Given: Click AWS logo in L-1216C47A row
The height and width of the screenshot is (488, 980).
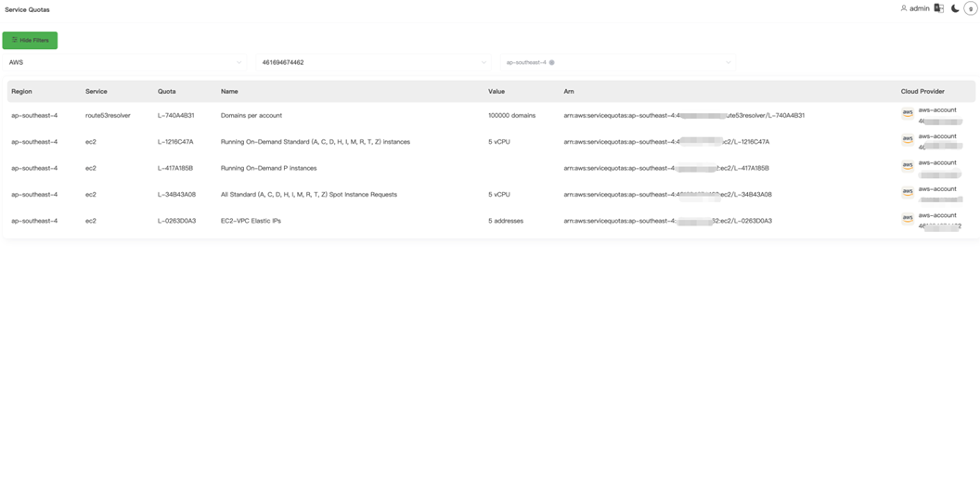Looking at the screenshot, I should (x=908, y=139).
